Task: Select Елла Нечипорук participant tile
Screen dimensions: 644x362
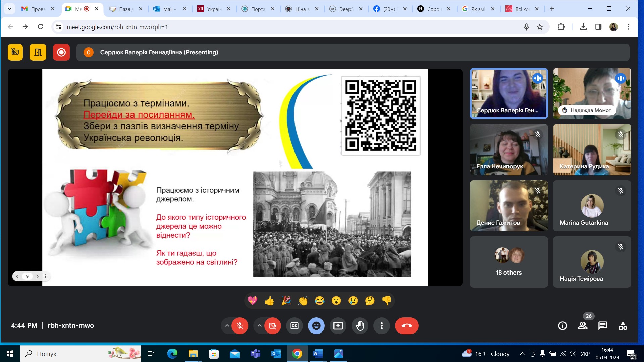Action: pyautogui.click(x=509, y=149)
